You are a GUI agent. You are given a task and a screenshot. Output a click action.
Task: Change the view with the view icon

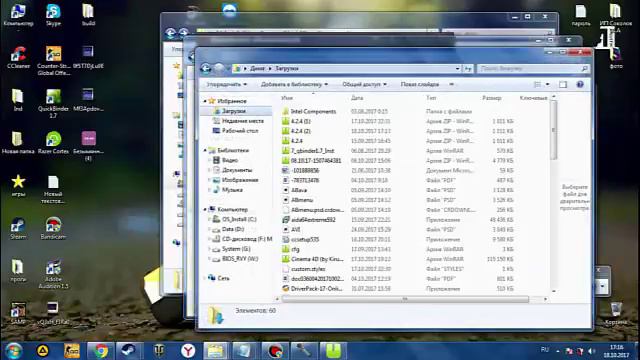[x=538, y=84]
